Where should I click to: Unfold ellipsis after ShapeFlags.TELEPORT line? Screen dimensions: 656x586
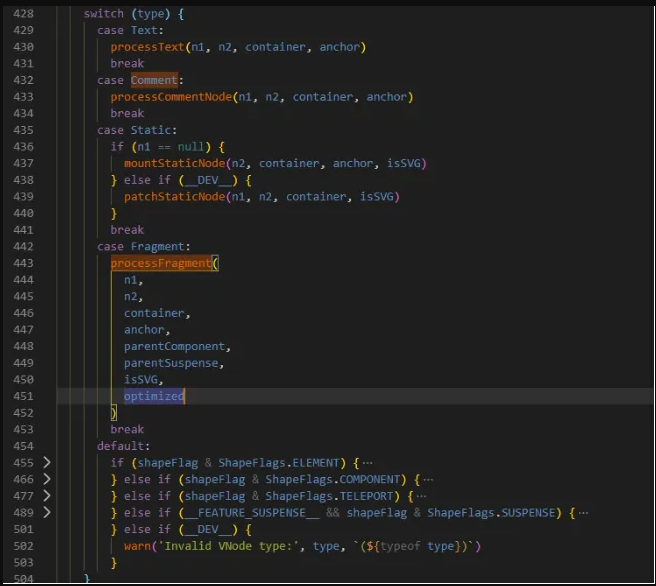tap(421, 496)
